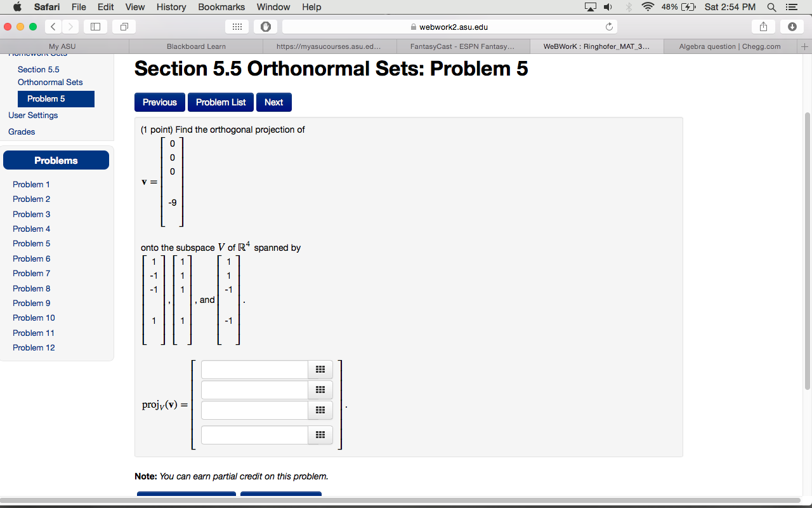Image resolution: width=812 pixels, height=508 pixels.
Task: Open User Settings link
Action: pos(33,116)
